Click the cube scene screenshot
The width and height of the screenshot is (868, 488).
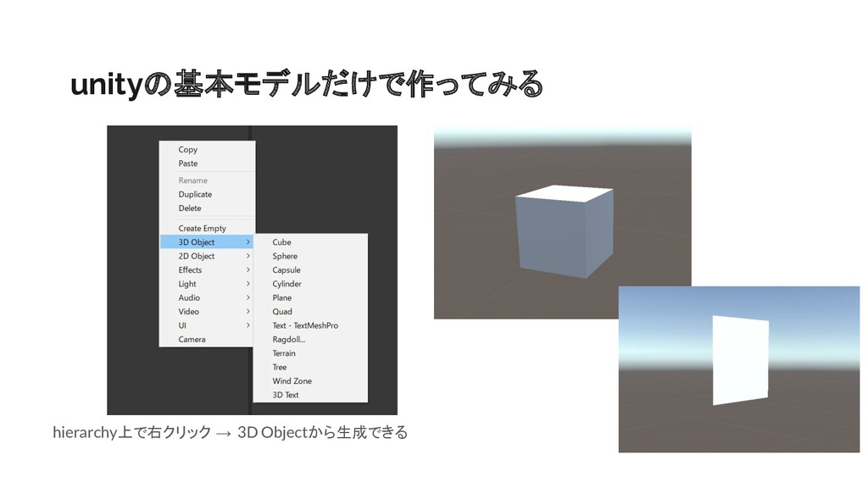coord(563,223)
